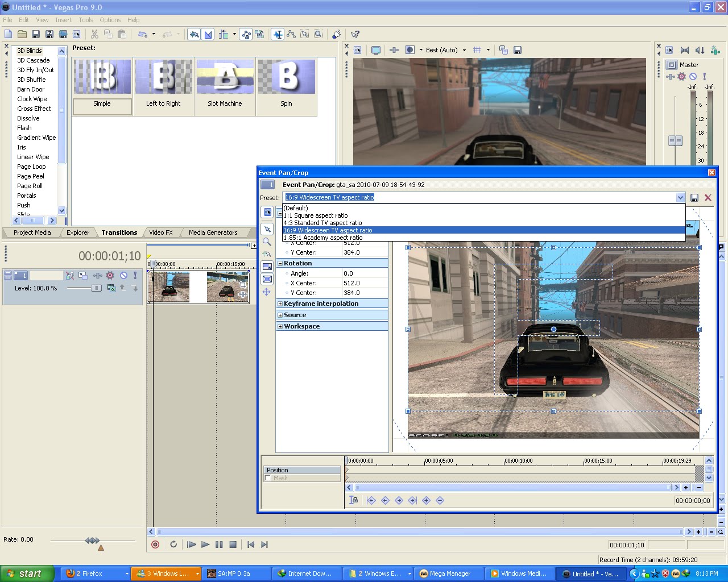728x582 pixels.
Task: Click the Cut scissors toolbar icon
Action: pos(94,34)
